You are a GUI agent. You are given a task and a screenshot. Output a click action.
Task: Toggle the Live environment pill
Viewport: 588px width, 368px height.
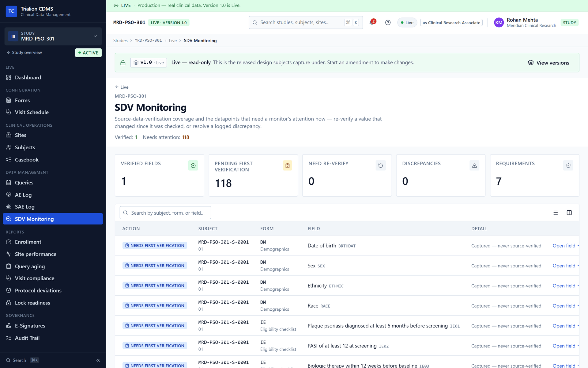(407, 22)
